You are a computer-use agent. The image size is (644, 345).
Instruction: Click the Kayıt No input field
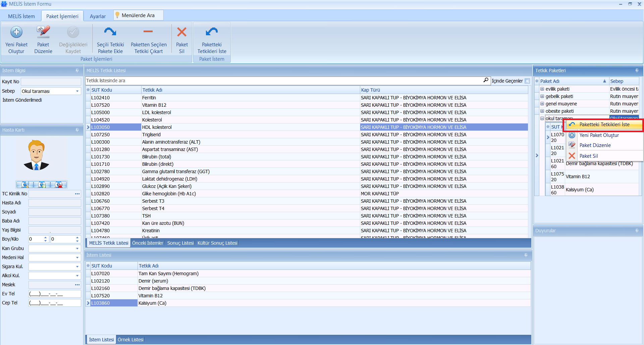[51, 82]
